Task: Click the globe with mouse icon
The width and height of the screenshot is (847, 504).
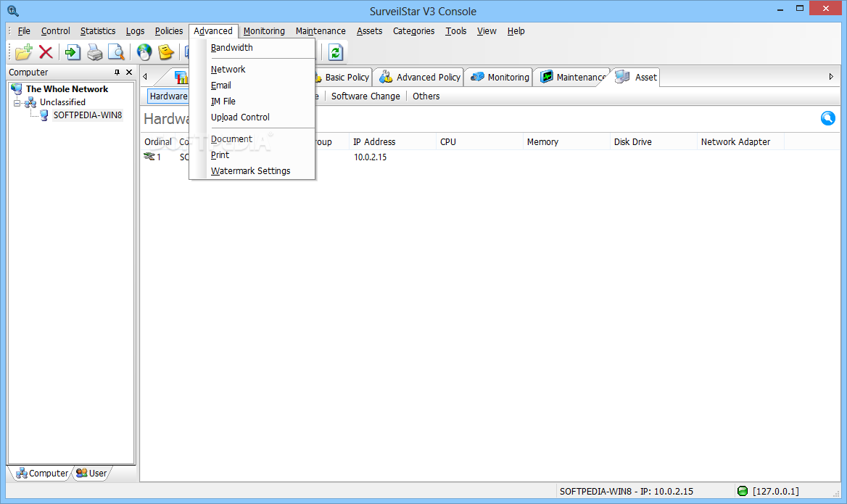Action: 144,52
